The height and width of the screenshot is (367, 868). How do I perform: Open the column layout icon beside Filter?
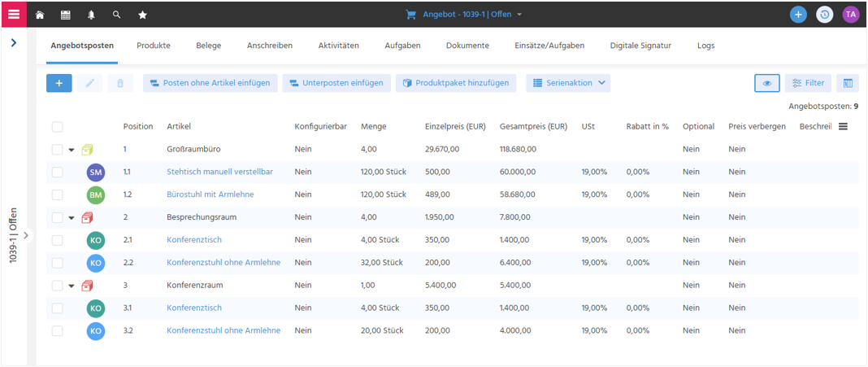pos(848,83)
